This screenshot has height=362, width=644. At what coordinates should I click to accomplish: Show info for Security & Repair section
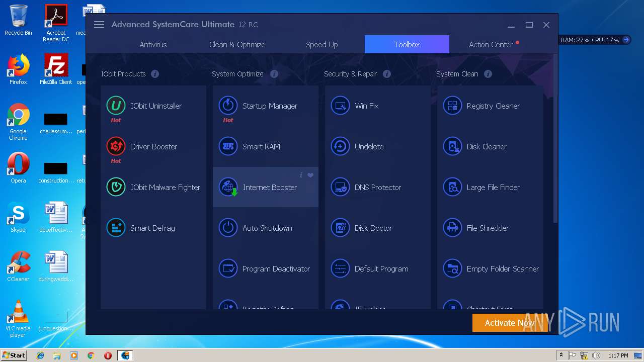click(x=387, y=74)
